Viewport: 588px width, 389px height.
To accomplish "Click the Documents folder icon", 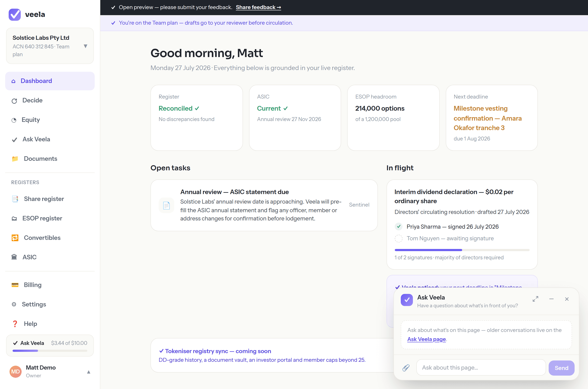I will pyautogui.click(x=15, y=159).
